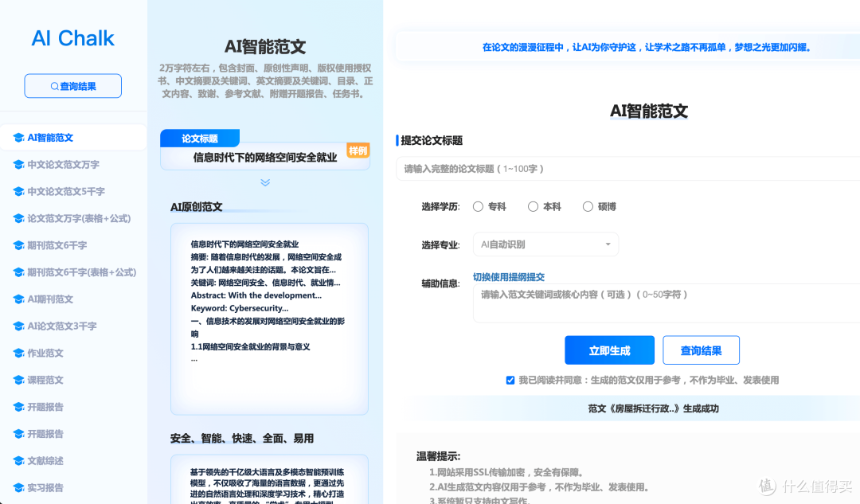Select the 硕博 education radio button
This screenshot has width=860, height=504.
pos(588,207)
